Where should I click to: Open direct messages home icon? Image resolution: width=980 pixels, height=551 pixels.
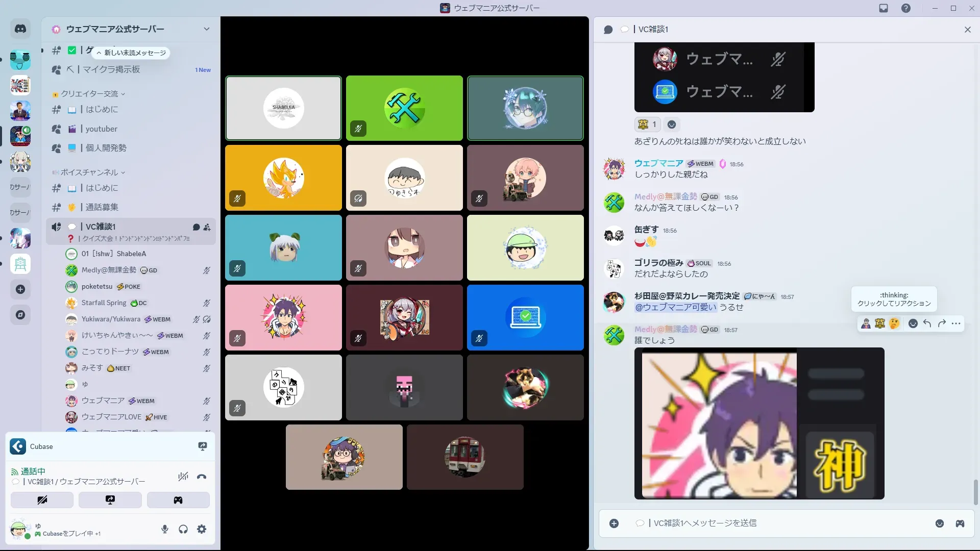[x=20, y=29]
